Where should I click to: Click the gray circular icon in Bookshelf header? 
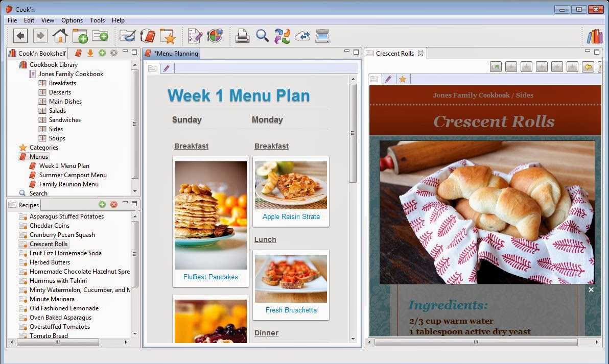[114, 53]
